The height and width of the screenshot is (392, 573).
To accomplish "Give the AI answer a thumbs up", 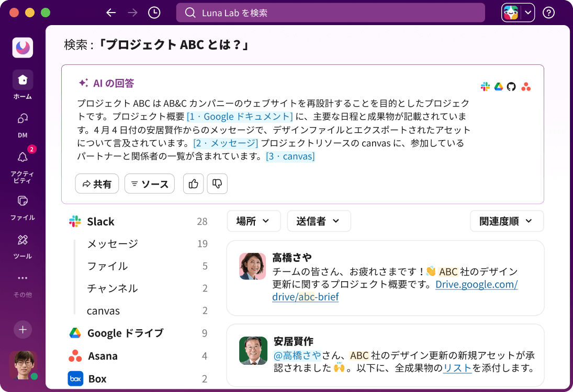I will [x=193, y=183].
